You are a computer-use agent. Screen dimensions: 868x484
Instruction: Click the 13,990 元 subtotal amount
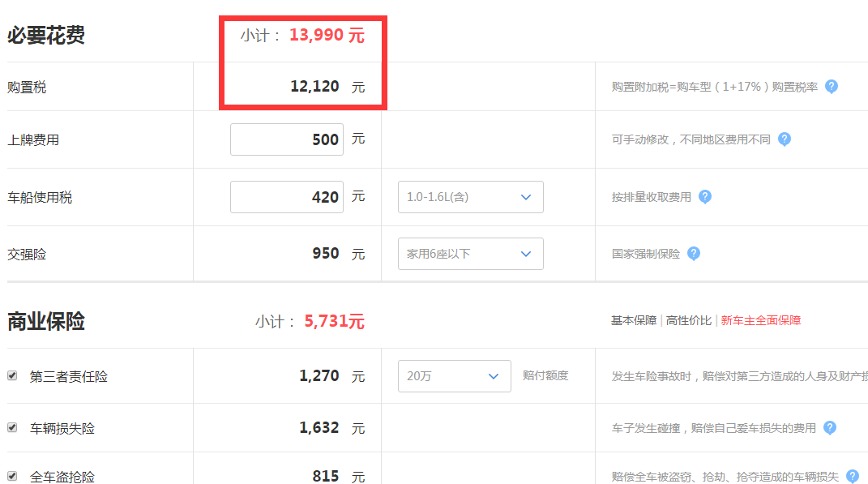[327, 36]
